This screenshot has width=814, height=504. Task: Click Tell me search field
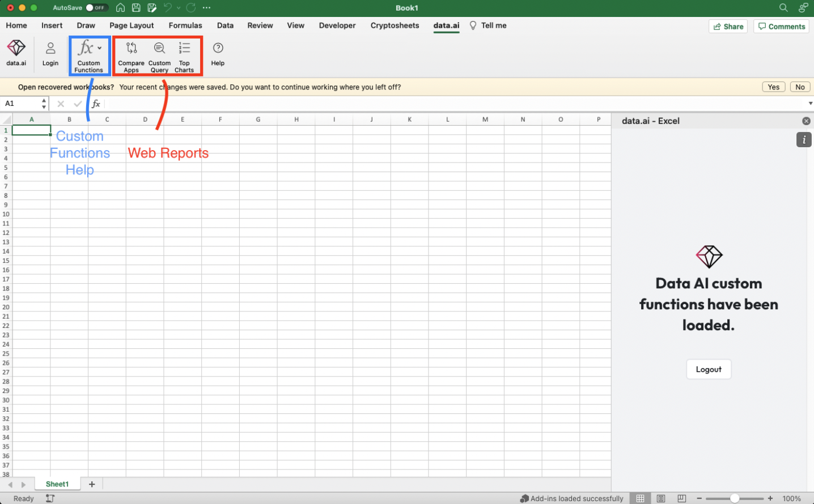coord(488,25)
